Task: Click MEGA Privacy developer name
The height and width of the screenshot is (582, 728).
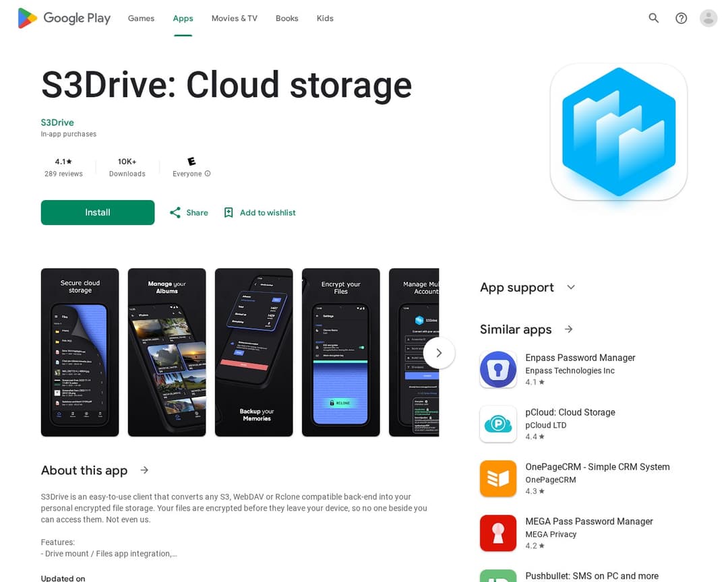Action: 551,534
